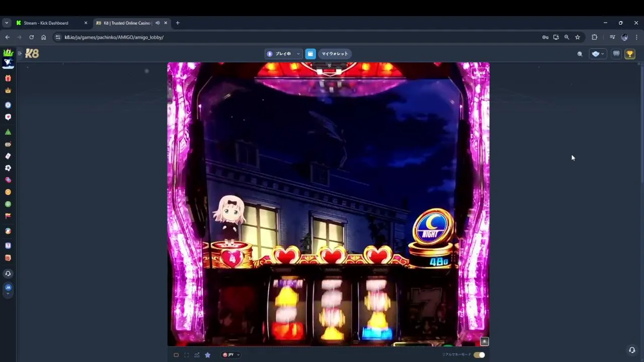This screenshot has width=644, height=362.
Task: Open the gold crown VIP sidebar icon
Action: pyautogui.click(x=8, y=90)
